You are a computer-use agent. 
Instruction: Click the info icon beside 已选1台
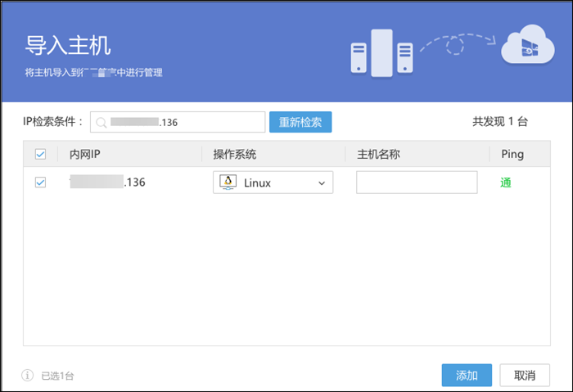[x=28, y=376]
